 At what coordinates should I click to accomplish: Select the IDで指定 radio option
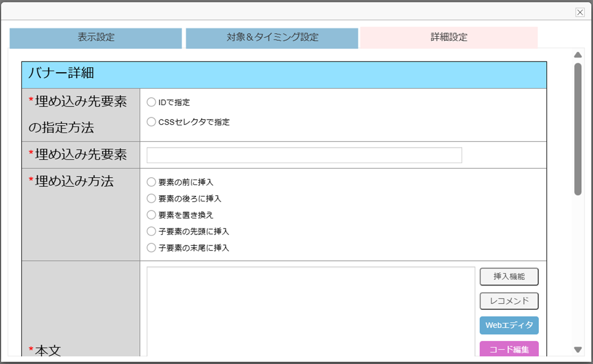point(151,103)
